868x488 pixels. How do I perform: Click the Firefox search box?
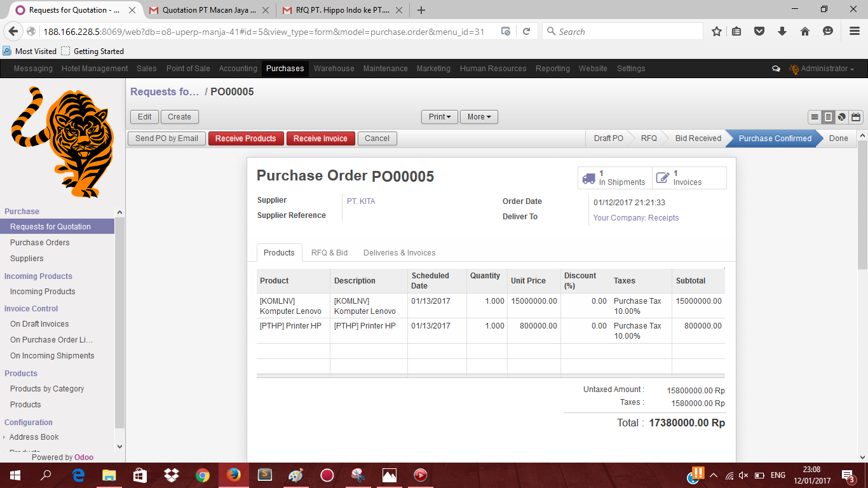(x=623, y=31)
